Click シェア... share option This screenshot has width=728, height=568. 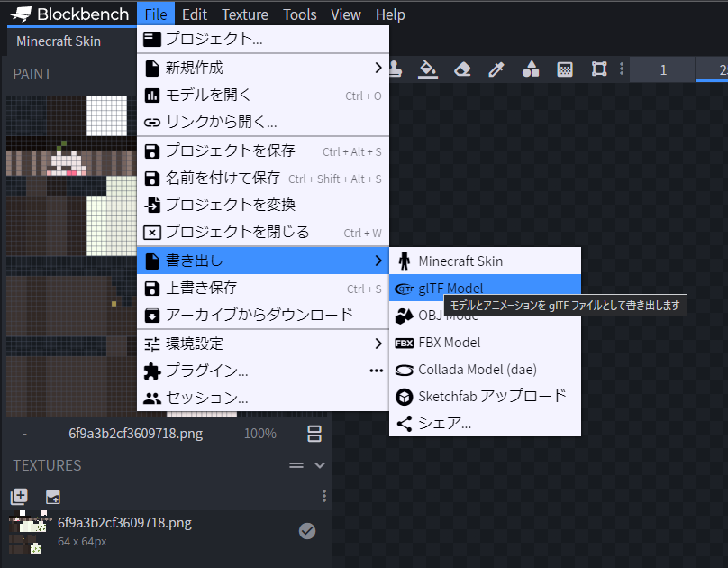(x=485, y=424)
